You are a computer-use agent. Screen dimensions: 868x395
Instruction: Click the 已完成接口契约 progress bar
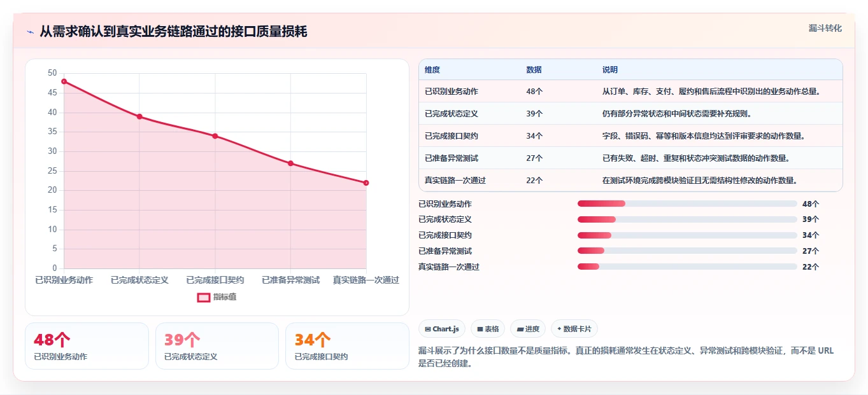(687, 235)
